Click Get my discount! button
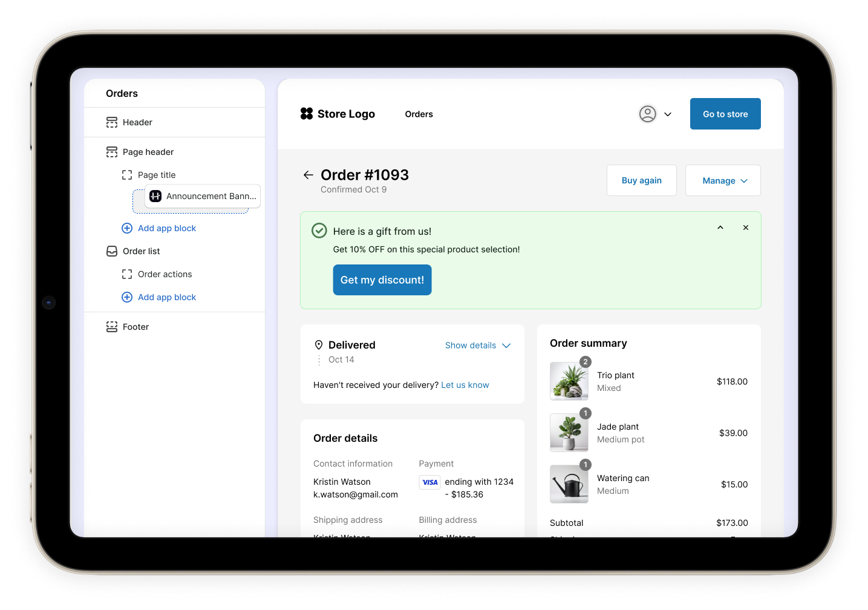The image size is (868, 610). click(x=382, y=280)
